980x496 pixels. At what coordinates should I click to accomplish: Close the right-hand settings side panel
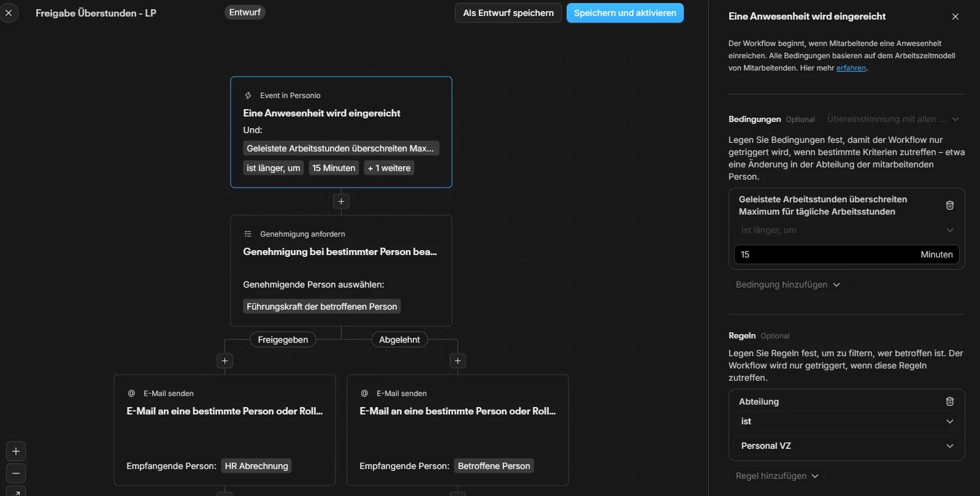[x=955, y=17]
